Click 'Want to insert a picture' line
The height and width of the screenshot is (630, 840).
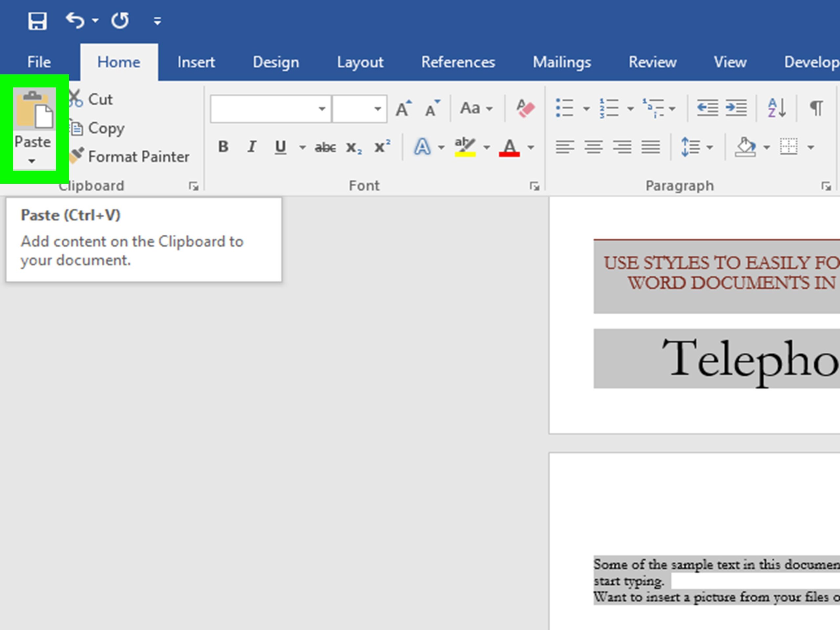tap(717, 597)
